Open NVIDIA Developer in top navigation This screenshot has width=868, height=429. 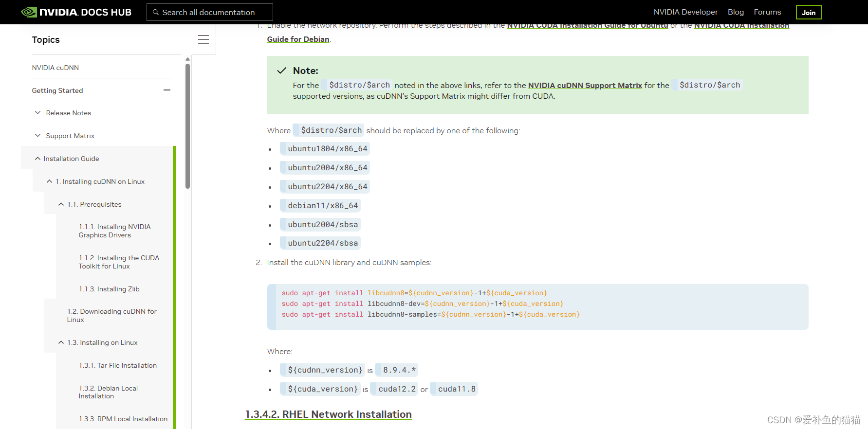point(685,12)
